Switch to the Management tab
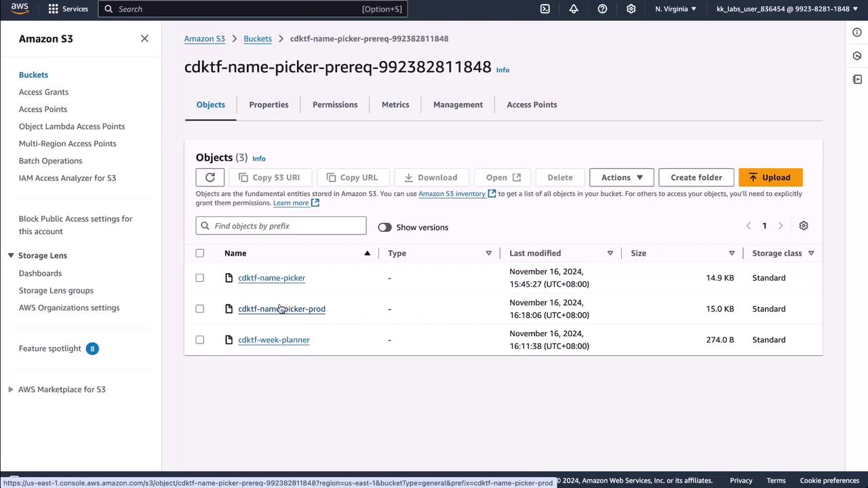This screenshot has width=868, height=488. coord(458,105)
